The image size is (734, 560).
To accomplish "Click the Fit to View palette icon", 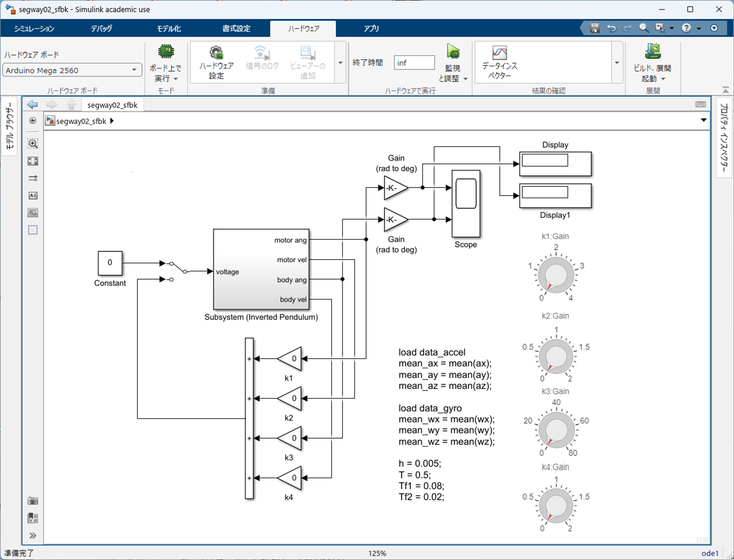I will tap(33, 161).
